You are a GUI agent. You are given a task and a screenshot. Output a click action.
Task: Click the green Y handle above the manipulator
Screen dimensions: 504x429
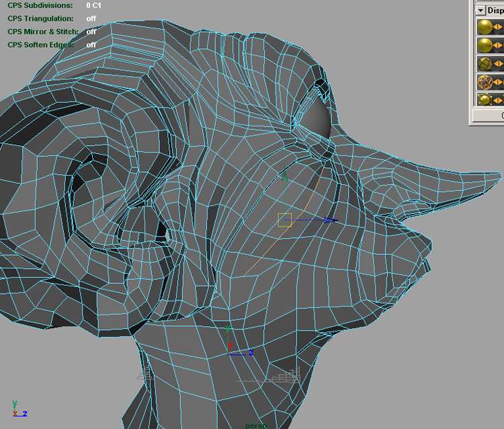click(x=284, y=176)
